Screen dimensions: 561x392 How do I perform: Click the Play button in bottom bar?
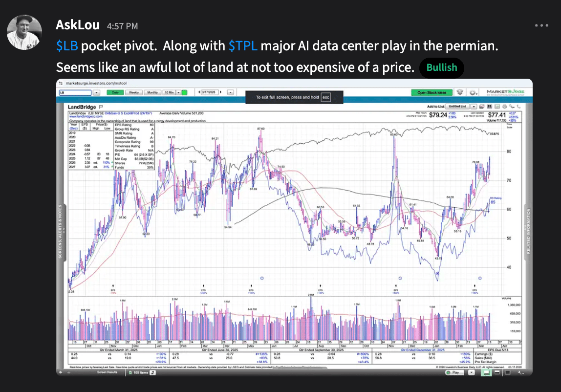tap(454, 372)
